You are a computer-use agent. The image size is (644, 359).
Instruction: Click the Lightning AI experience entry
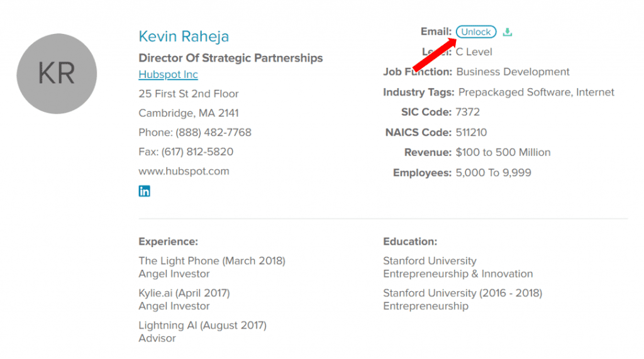click(x=203, y=332)
